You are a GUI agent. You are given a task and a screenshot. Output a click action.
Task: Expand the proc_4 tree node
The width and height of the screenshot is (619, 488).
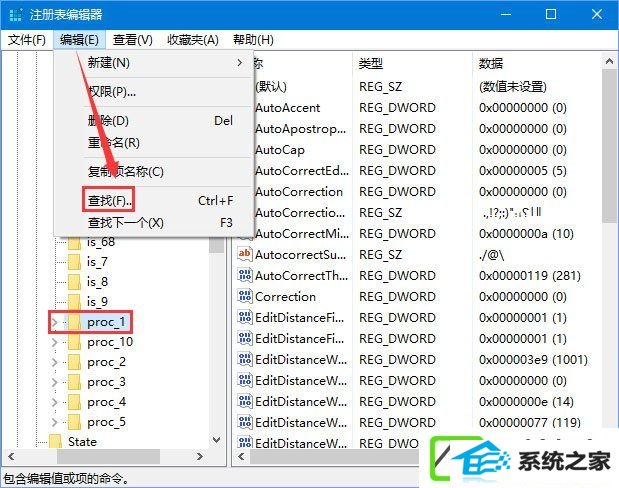point(54,402)
